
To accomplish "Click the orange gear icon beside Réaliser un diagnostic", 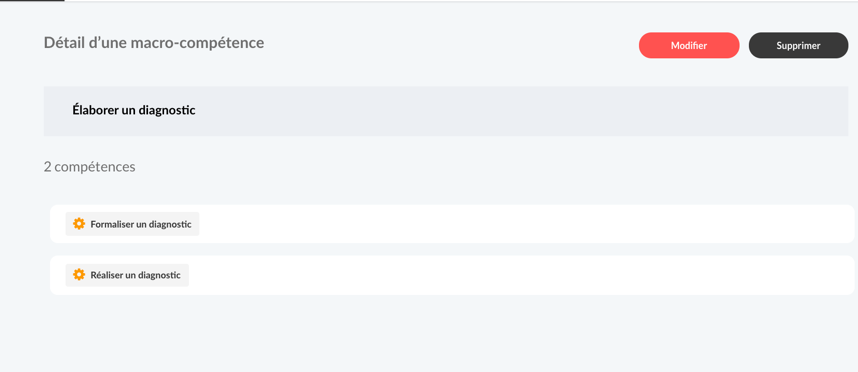I will tap(79, 275).
